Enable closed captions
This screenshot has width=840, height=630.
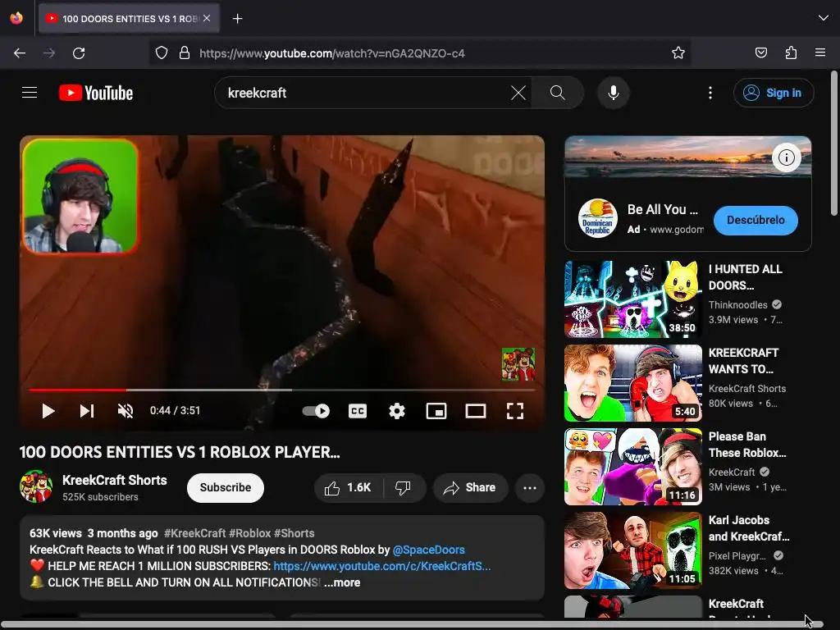pyautogui.click(x=358, y=411)
